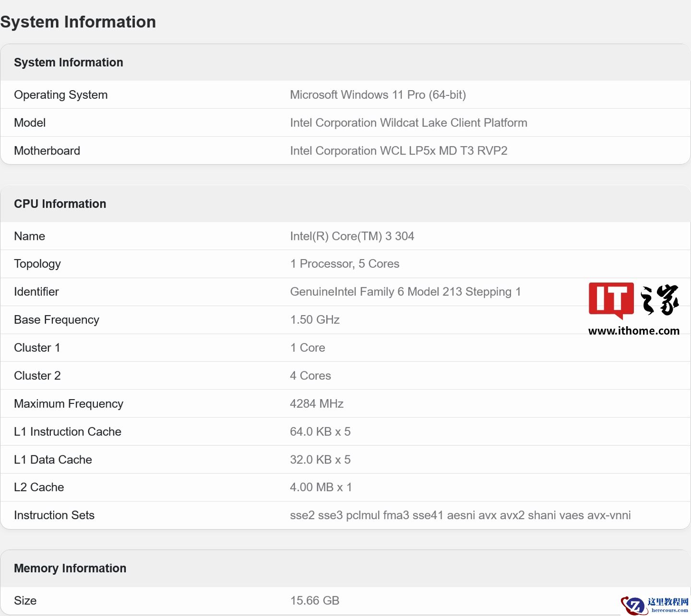The image size is (691, 616).
Task: Select the Model row label
Action: [30, 122]
